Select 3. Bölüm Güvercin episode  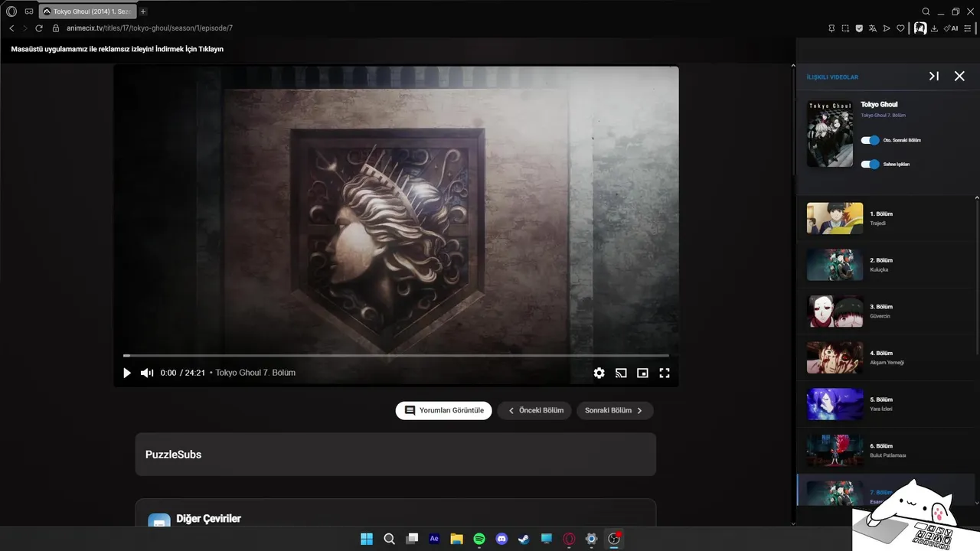(x=886, y=311)
